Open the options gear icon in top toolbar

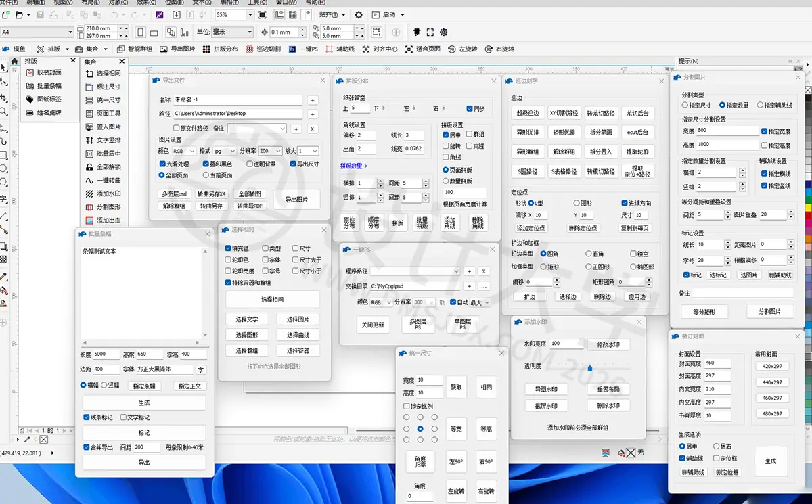point(359,14)
